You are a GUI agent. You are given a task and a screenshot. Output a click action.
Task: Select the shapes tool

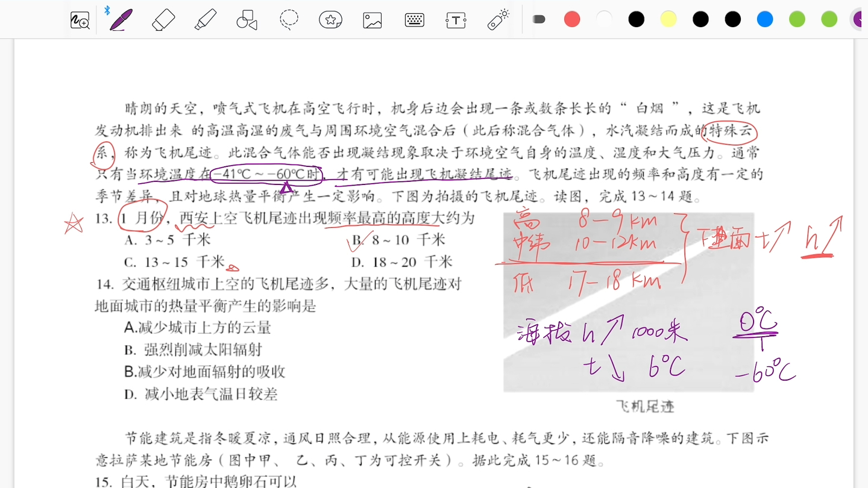coord(247,20)
